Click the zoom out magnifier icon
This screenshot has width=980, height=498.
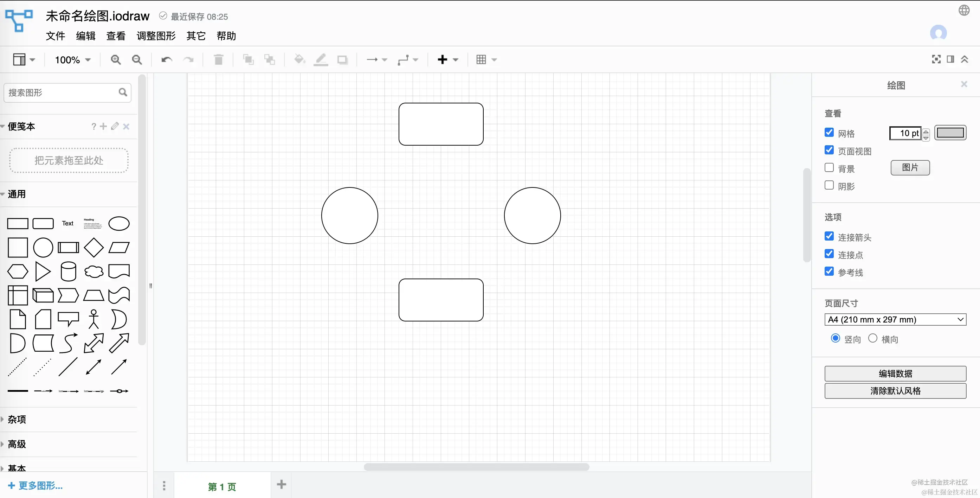pos(137,60)
